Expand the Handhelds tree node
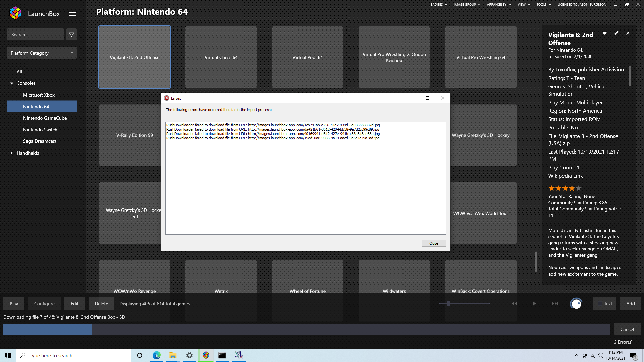The image size is (644, 362). 12,153
